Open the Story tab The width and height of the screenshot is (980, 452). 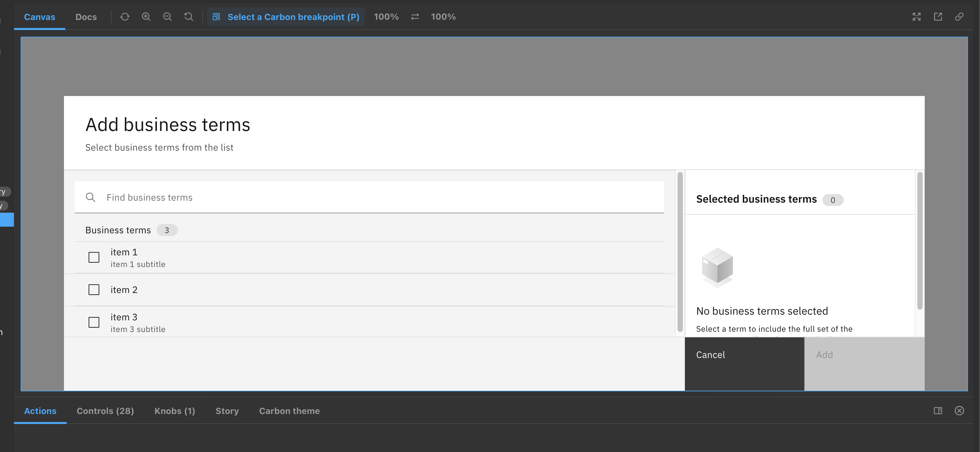(x=227, y=411)
